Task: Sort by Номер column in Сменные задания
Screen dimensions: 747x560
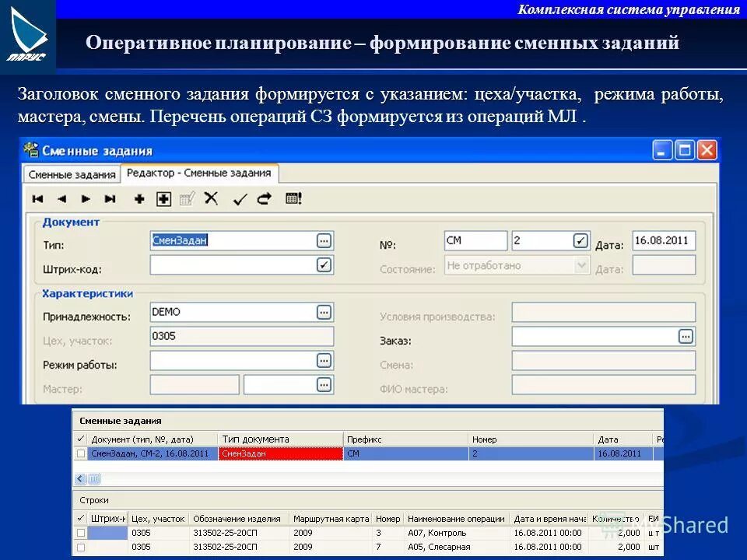Action: click(531, 439)
